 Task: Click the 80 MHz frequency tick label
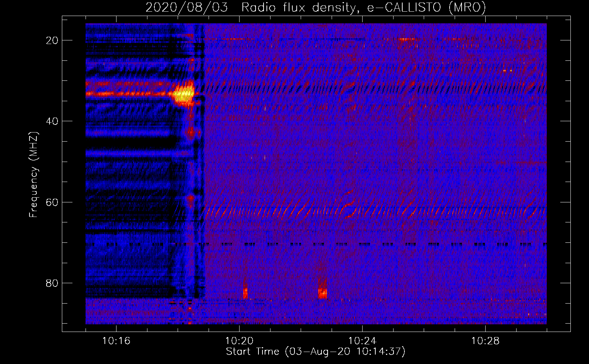point(52,283)
